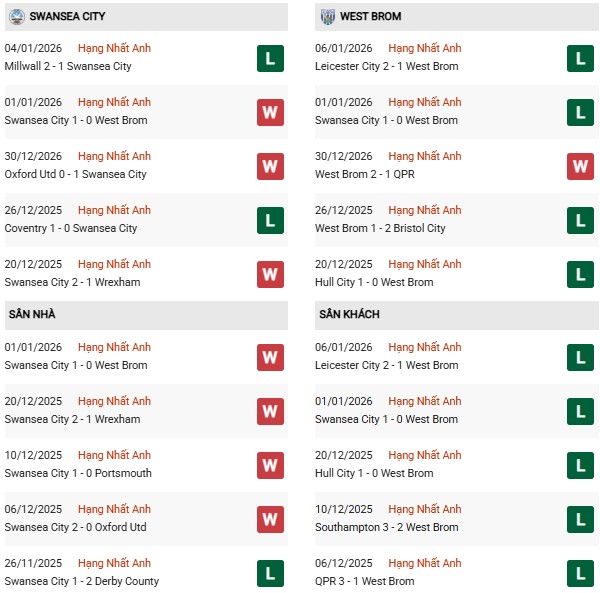Click L badge for Southampton 3-2 West Brom

(580, 519)
